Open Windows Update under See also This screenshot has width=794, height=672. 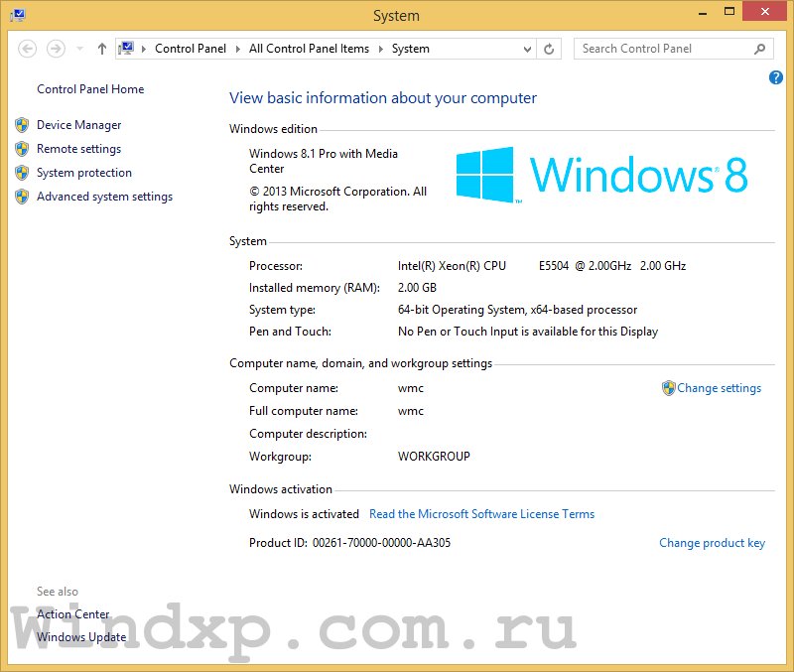tap(81, 637)
